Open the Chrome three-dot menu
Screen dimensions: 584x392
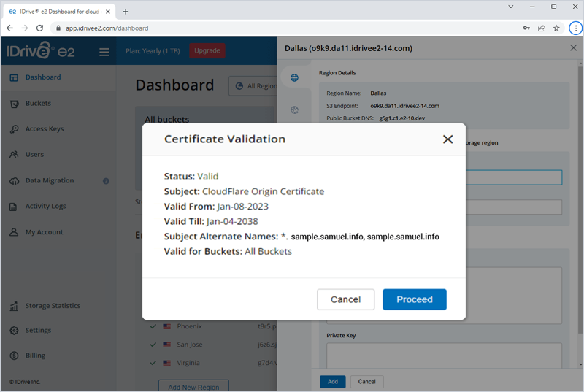click(x=575, y=28)
